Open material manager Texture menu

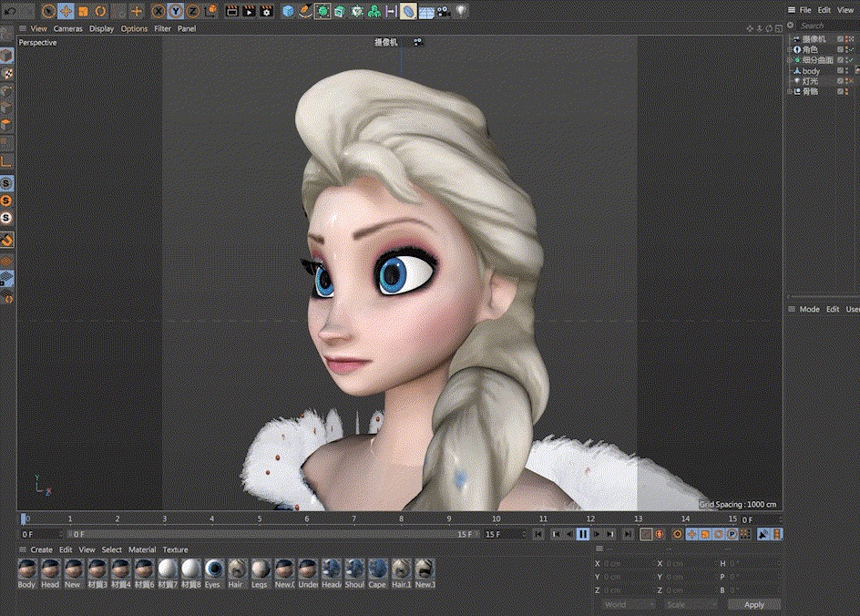coord(175,549)
